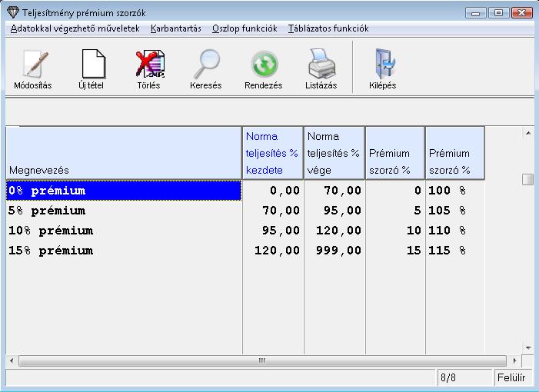Viewport: 539px width, 392px height.
Task: Click the Módosítás pencil icon
Action: coord(32,63)
